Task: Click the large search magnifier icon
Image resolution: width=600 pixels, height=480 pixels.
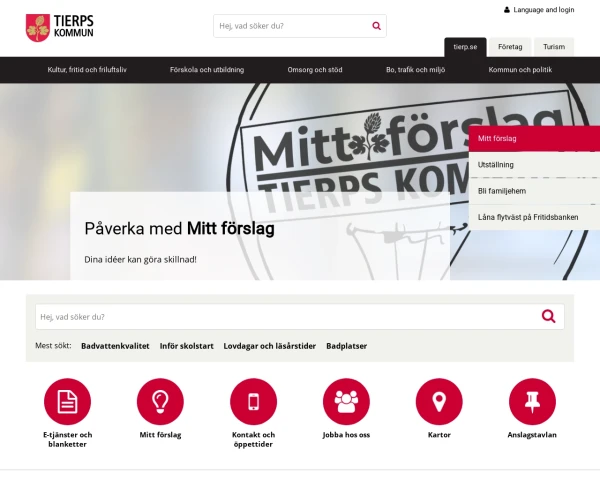Action: pos(548,317)
